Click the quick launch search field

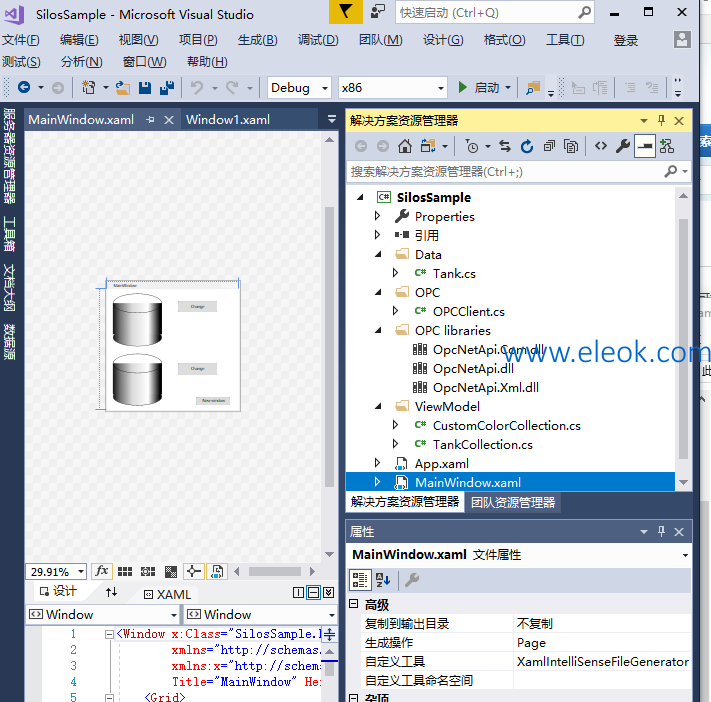point(495,12)
